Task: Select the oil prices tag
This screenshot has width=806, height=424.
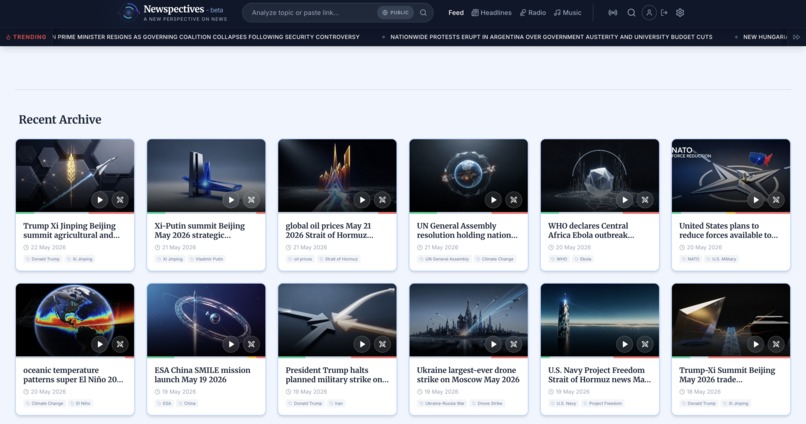Action: [300, 259]
